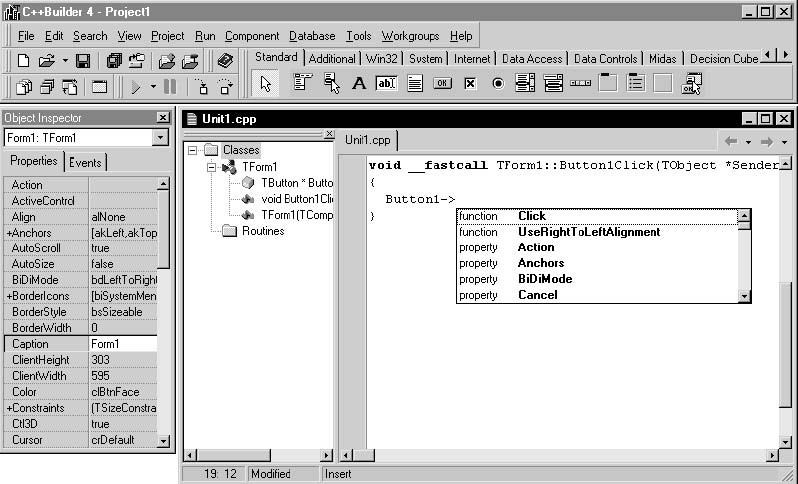Screen dimensions: 798x484
Task: Close the class explorer pane
Action: click(329, 134)
